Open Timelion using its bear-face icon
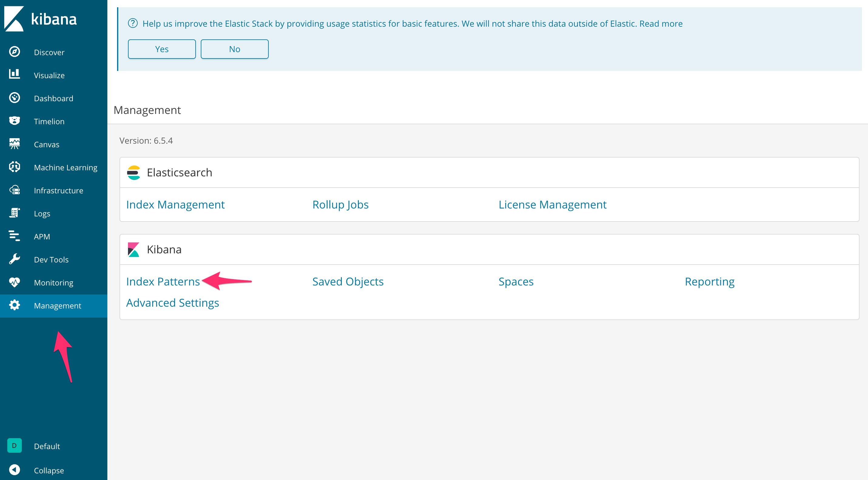This screenshot has height=480, width=868. (15, 121)
